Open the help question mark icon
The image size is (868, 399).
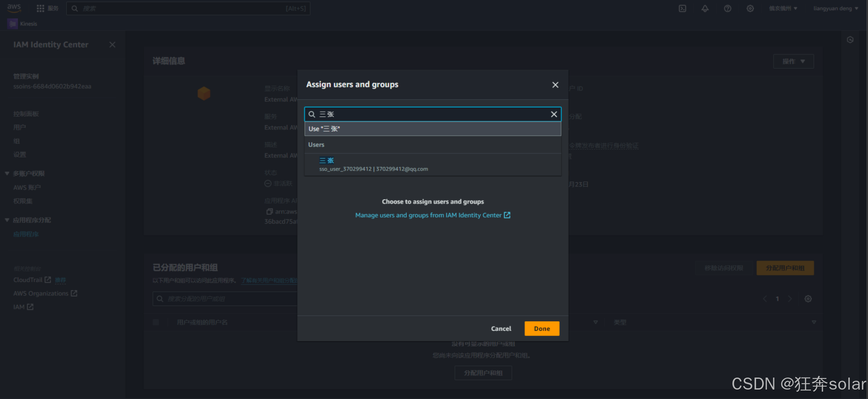pos(727,9)
